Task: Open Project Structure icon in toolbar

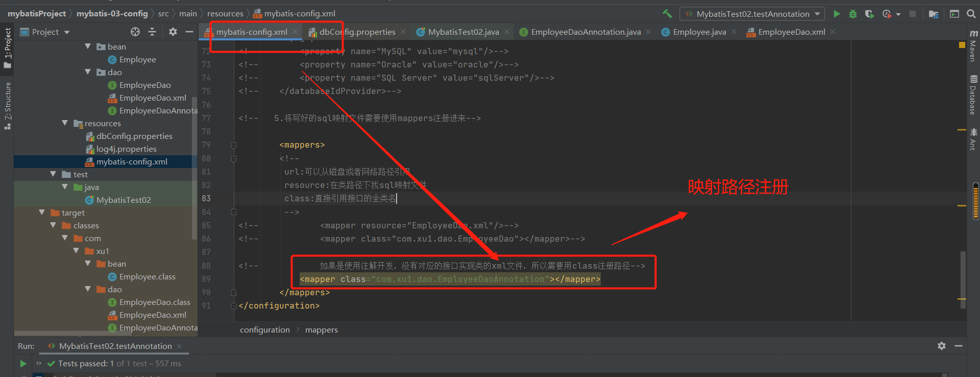Action: pyautogui.click(x=934, y=14)
